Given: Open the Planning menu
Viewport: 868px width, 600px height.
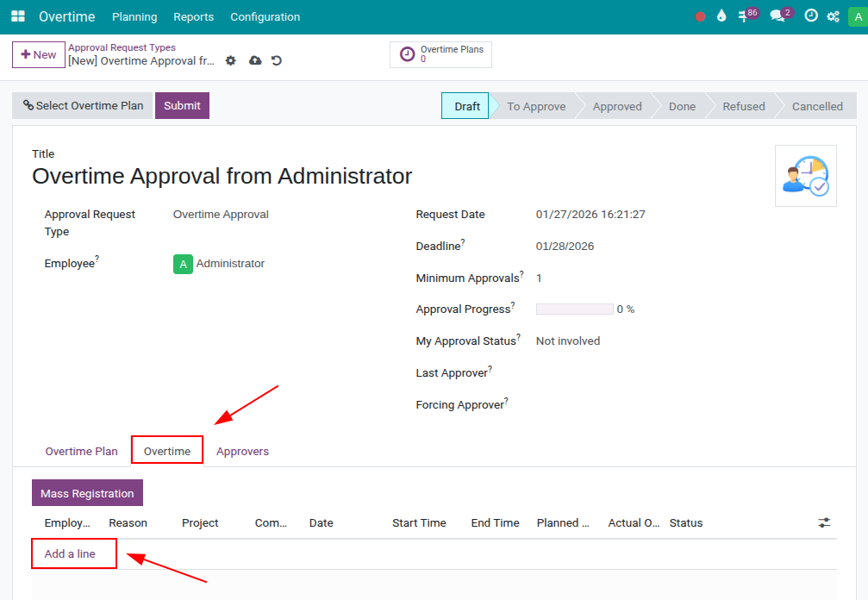Looking at the screenshot, I should pos(134,16).
